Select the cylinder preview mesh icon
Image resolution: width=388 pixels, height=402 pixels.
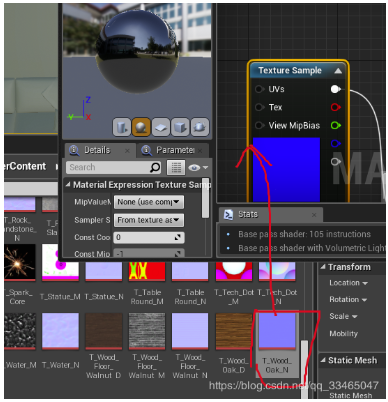coord(122,127)
